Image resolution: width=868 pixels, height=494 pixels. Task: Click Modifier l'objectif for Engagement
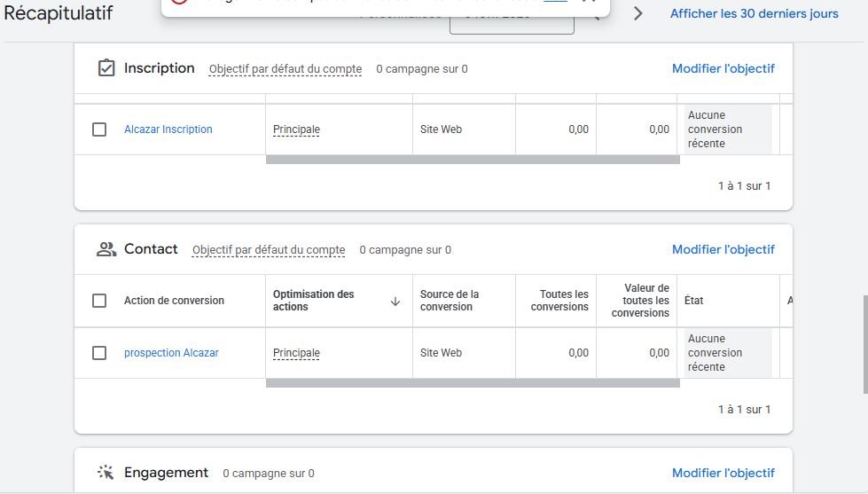pyautogui.click(x=723, y=473)
